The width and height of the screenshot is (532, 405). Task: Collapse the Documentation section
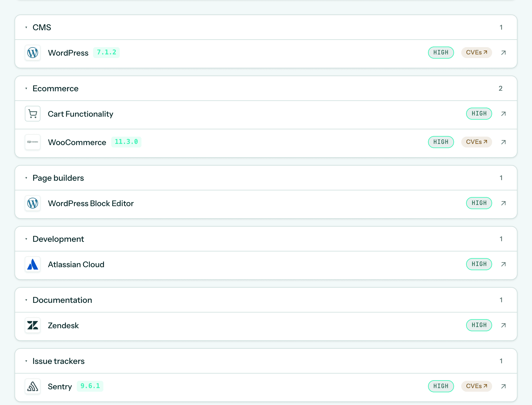(x=26, y=300)
